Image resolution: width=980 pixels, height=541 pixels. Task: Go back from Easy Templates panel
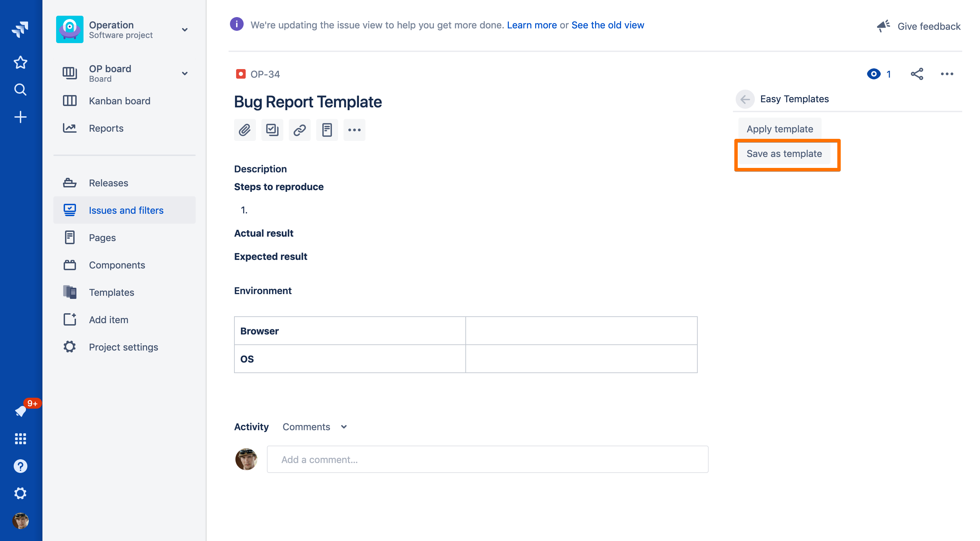click(745, 99)
